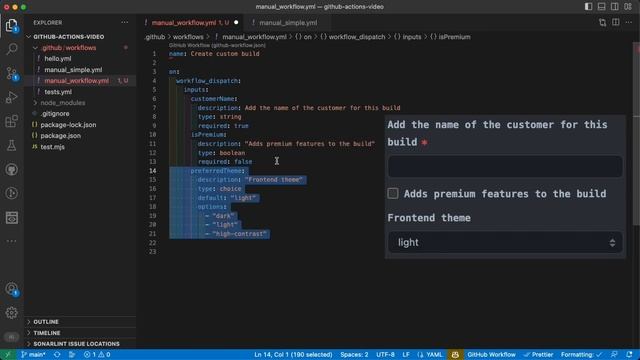Click Ln 14, Col 1 cursor position

pos(293,354)
